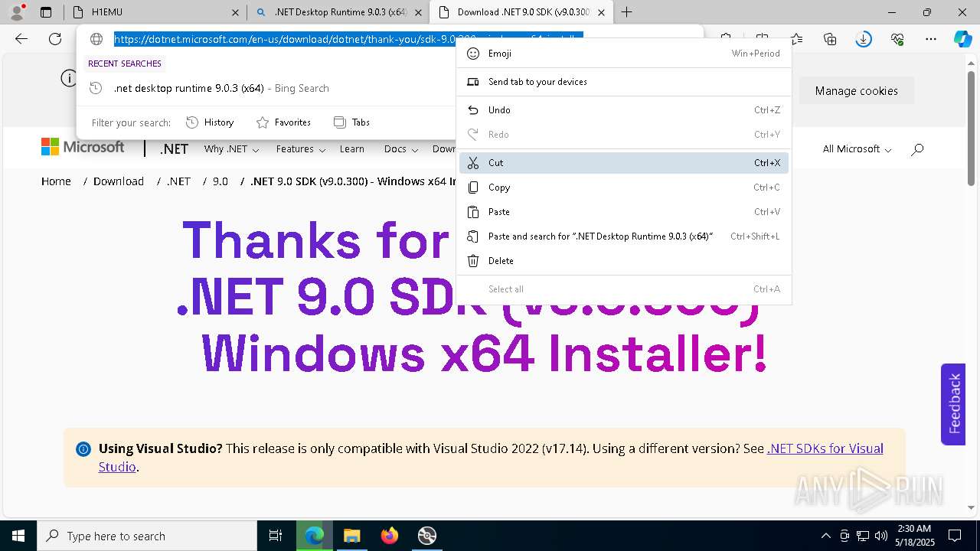Open the tab actions menu icon

(46, 12)
